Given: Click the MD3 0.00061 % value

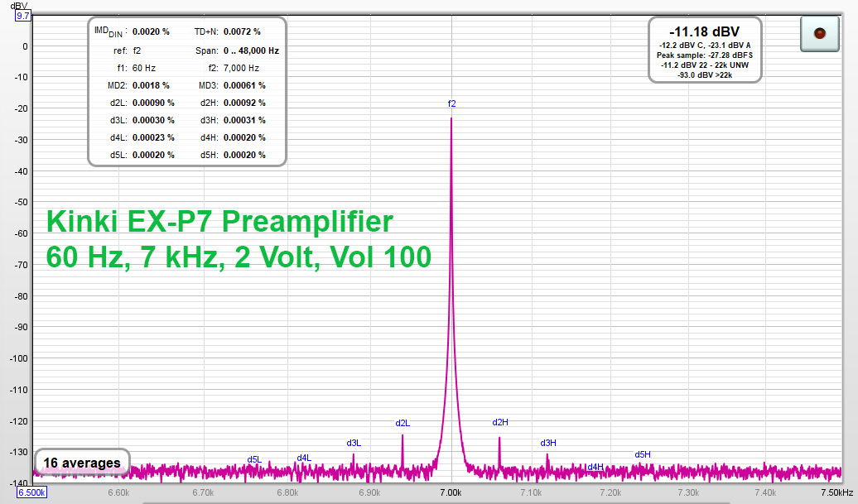Looking at the screenshot, I should pyautogui.click(x=244, y=86).
